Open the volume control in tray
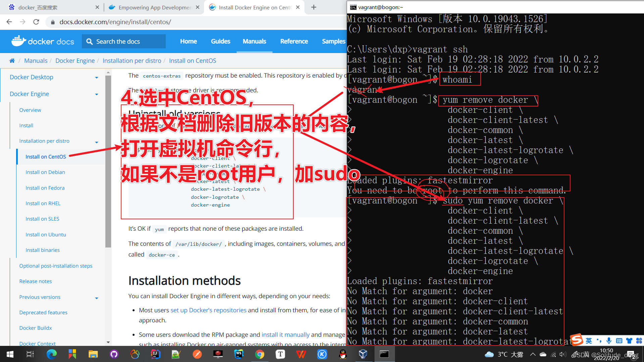 point(563,354)
